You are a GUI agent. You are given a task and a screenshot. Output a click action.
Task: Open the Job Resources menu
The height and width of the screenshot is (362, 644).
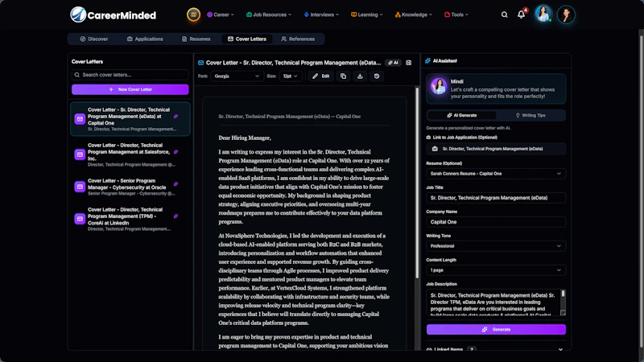pyautogui.click(x=269, y=14)
